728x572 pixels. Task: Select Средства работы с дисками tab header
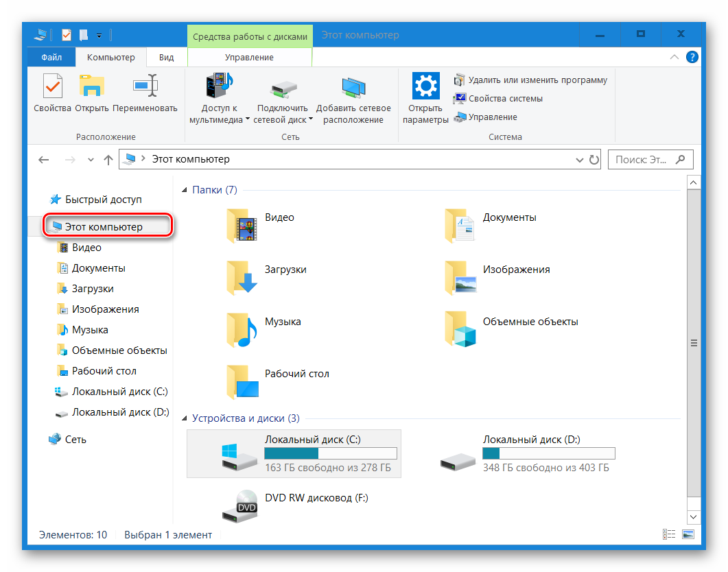click(x=250, y=36)
